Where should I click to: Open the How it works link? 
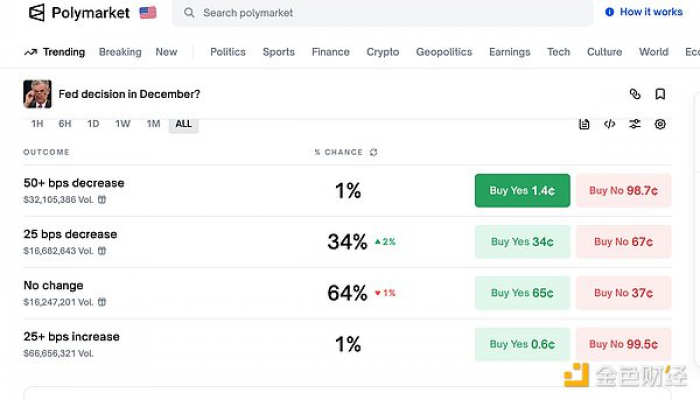click(x=644, y=12)
